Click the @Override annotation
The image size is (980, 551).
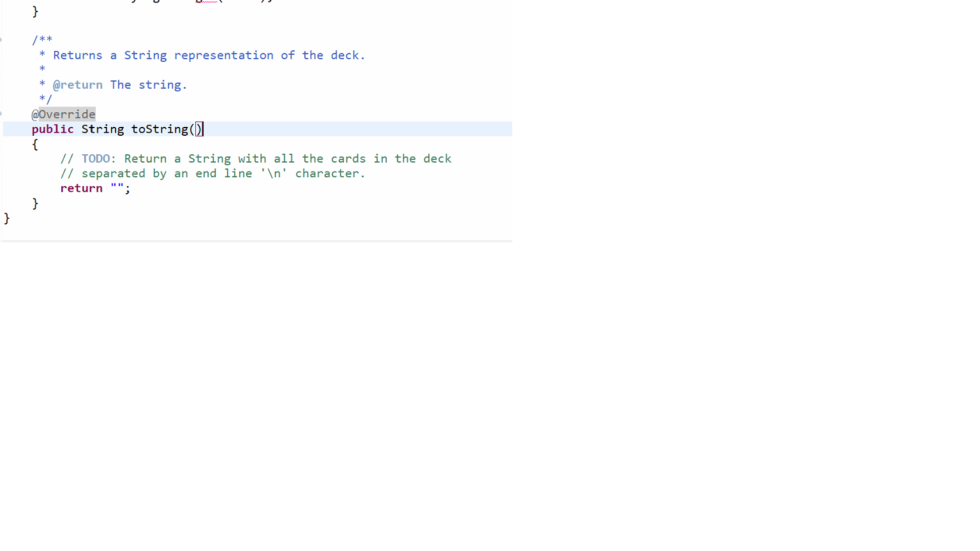(64, 114)
